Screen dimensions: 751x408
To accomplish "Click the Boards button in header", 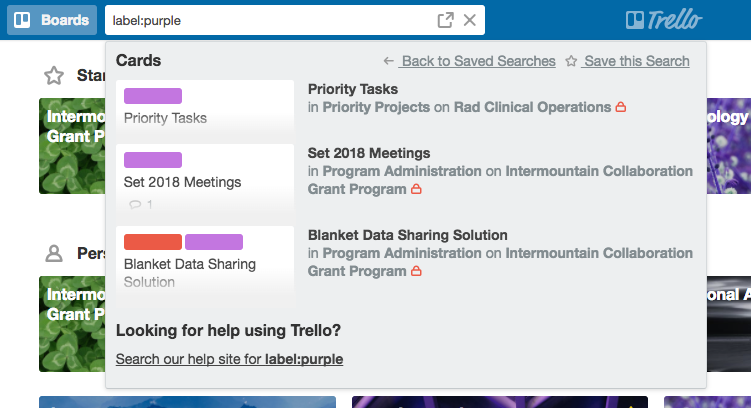I will (x=52, y=20).
